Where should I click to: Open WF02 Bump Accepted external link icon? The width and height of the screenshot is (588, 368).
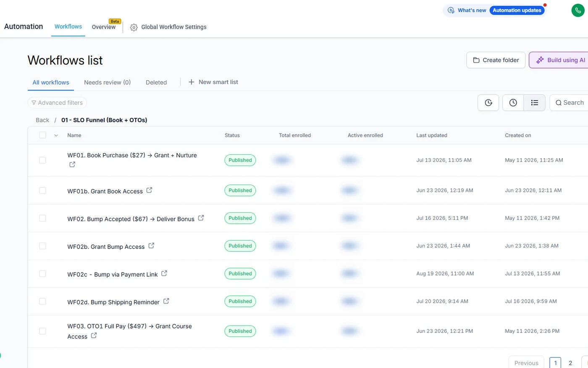[201, 218]
